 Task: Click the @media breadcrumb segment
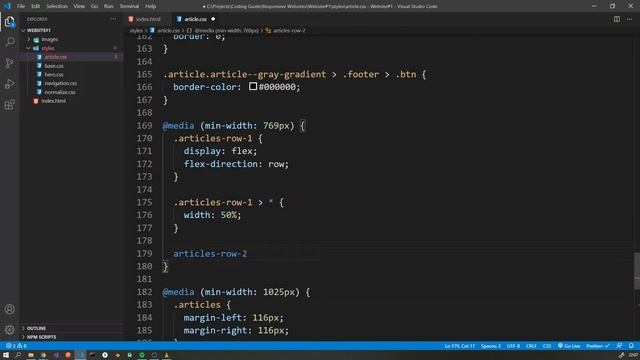tap(227, 31)
